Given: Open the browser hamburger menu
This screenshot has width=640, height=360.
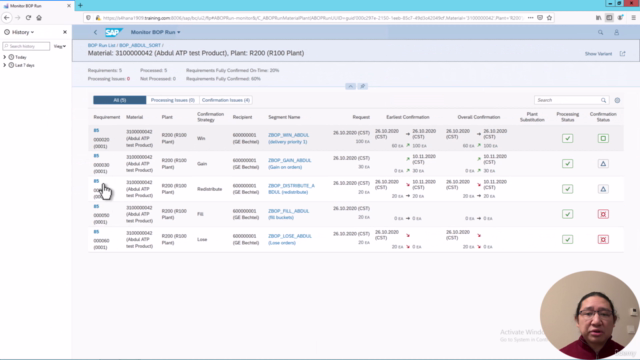Looking at the screenshot, I should coord(633,18).
